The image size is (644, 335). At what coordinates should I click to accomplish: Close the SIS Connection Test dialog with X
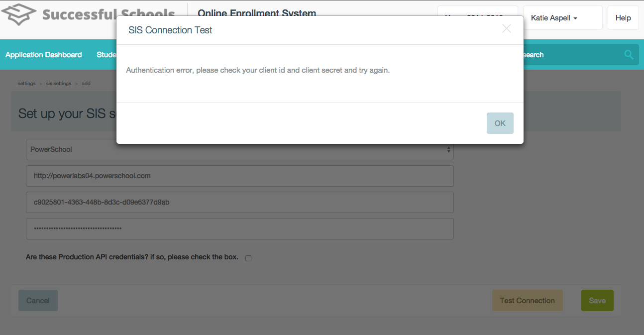(x=506, y=29)
